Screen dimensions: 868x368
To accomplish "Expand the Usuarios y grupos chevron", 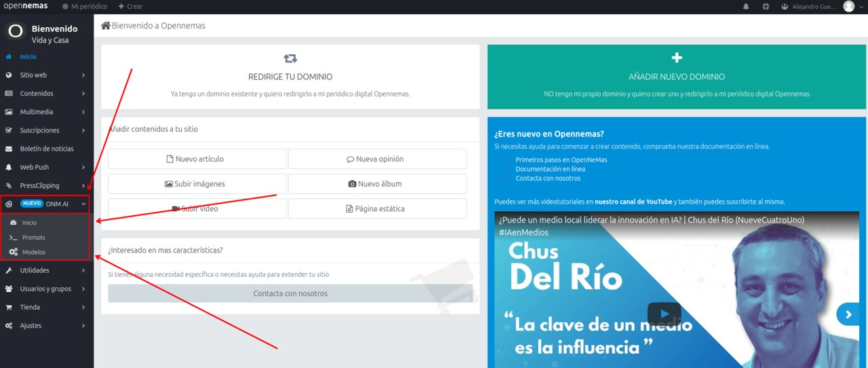I will pyautogui.click(x=83, y=289).
